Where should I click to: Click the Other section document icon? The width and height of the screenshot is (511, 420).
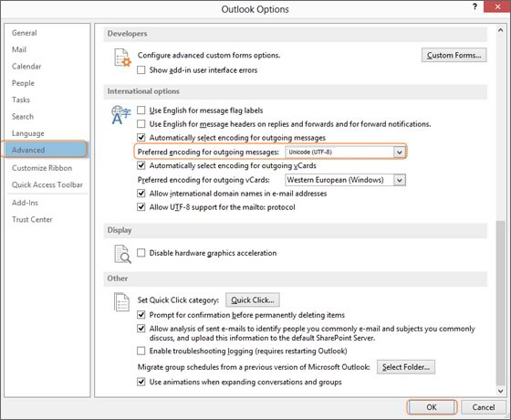coord(121,302)
